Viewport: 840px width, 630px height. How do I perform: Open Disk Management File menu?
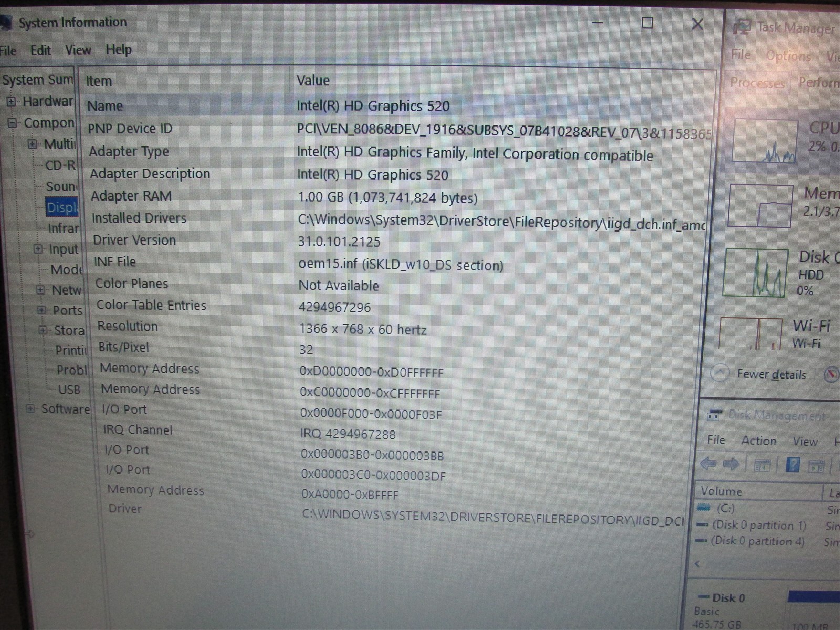[x=716, y=440]
